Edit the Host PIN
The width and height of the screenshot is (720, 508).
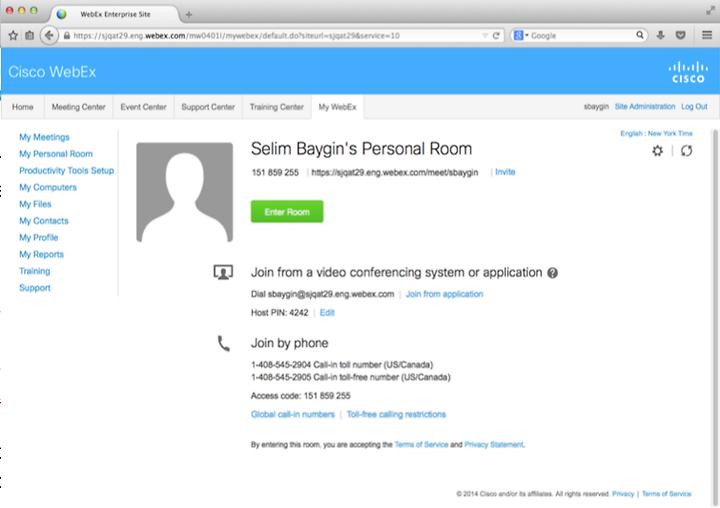pos(327,313)
